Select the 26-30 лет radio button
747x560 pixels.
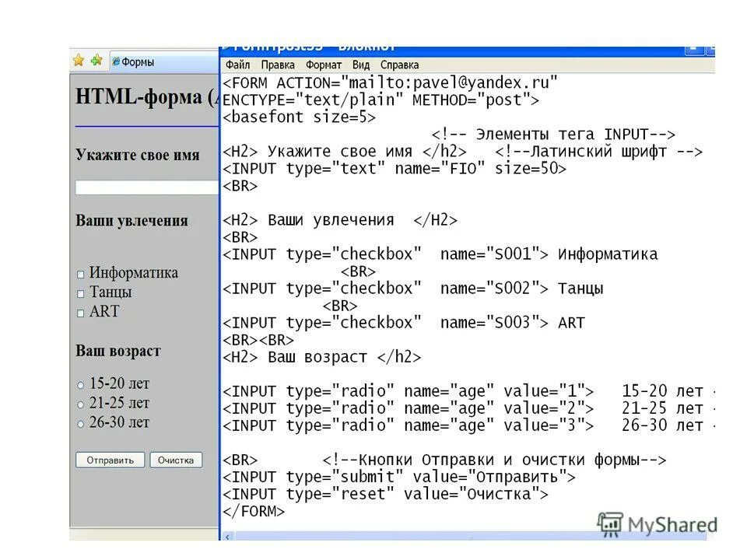[x=81, y=423]
